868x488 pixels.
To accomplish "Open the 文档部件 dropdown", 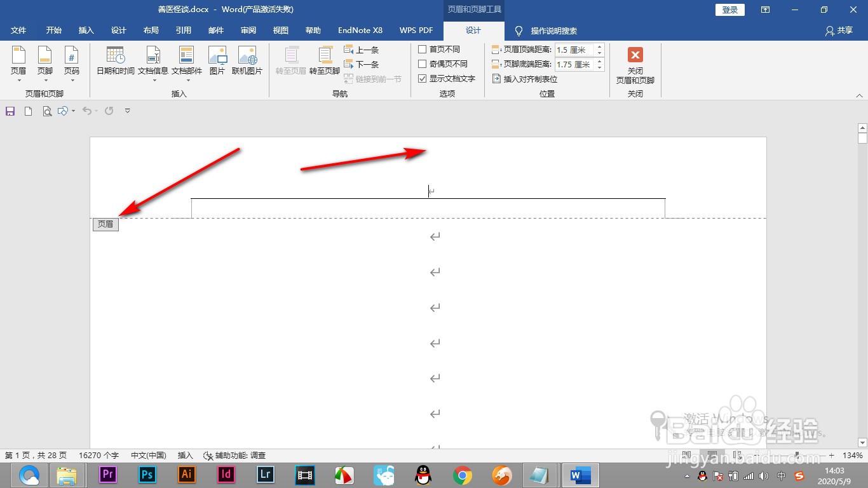I will pos(187,64).
